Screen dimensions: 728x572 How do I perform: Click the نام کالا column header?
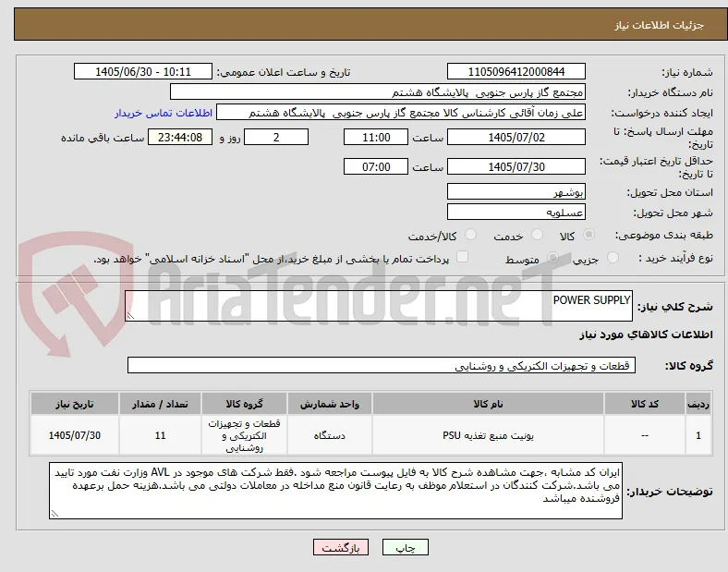coord(488,404)
